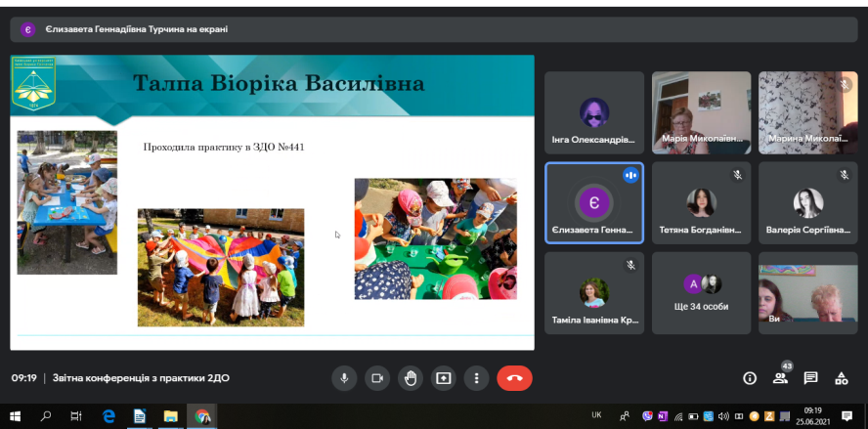Open the meeting details info icon
868x429 pixels.
click(750, 378)
